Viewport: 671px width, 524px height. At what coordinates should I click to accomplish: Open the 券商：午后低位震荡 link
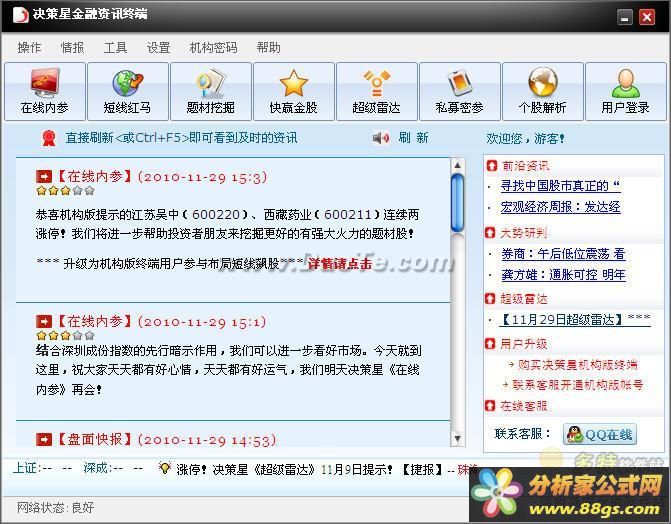point(563,254)
